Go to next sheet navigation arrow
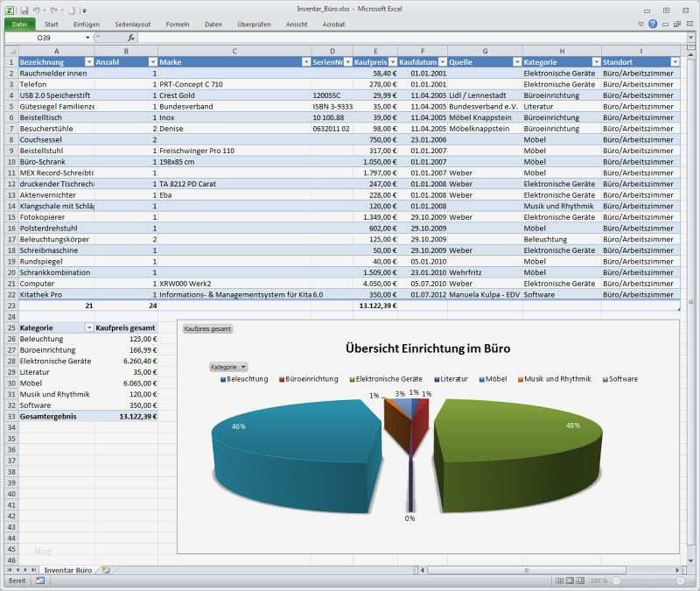700x591 pixels. point(25,570)
